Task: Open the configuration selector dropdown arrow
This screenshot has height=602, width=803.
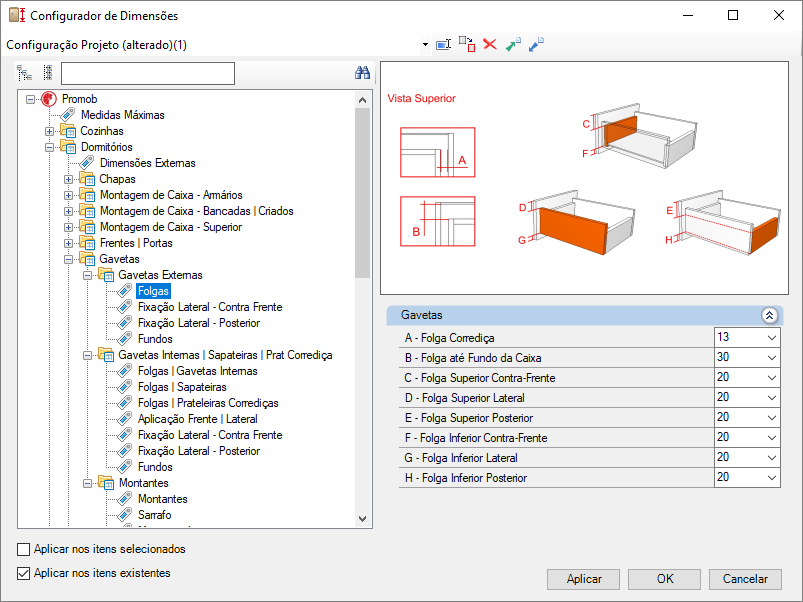Action: click(425, 45)
